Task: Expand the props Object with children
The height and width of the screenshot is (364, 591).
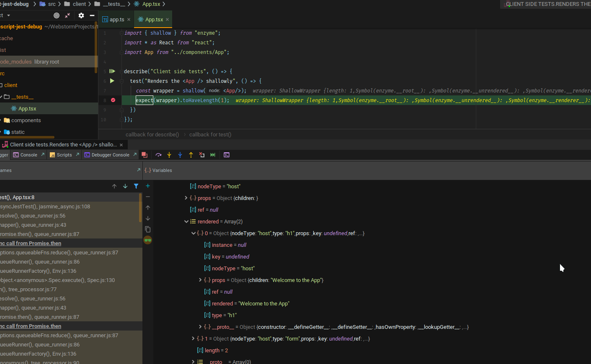Action: click(186, 198)
